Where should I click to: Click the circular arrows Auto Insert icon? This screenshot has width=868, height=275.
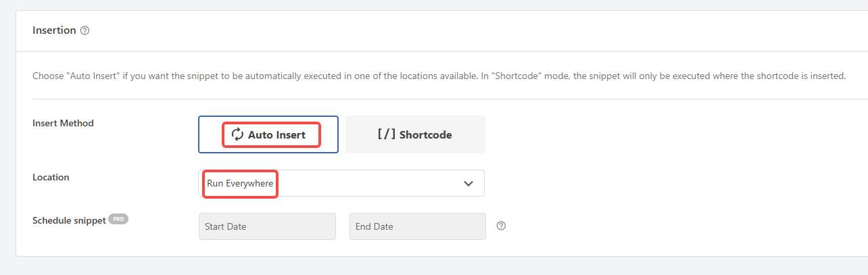(237, 134)
